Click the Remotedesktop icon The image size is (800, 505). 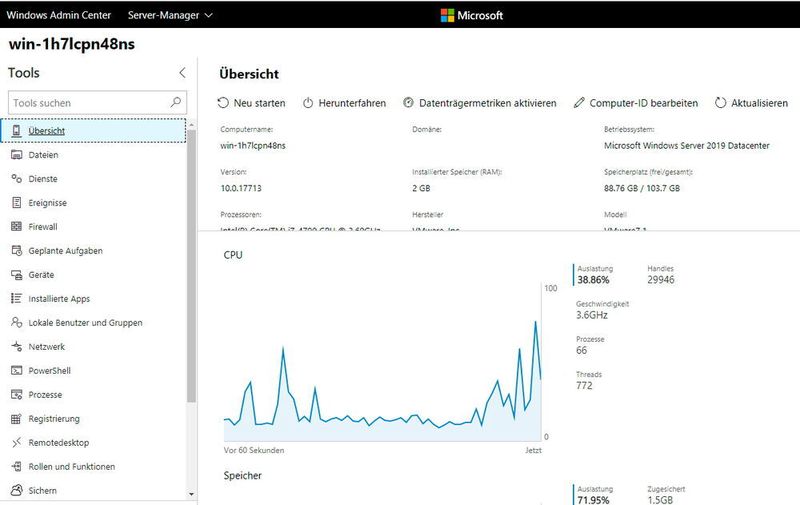[x=16, y=442]
